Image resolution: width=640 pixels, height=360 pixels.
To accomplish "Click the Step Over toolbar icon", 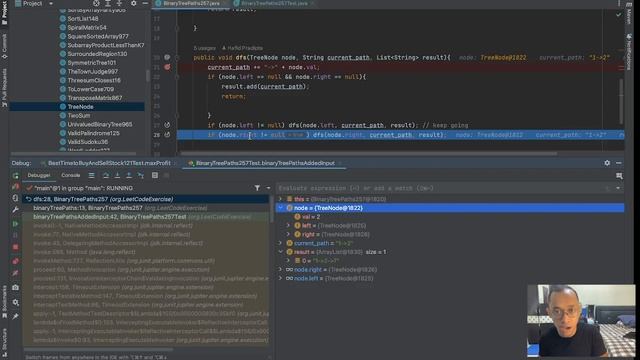I will tap(106, 176).
